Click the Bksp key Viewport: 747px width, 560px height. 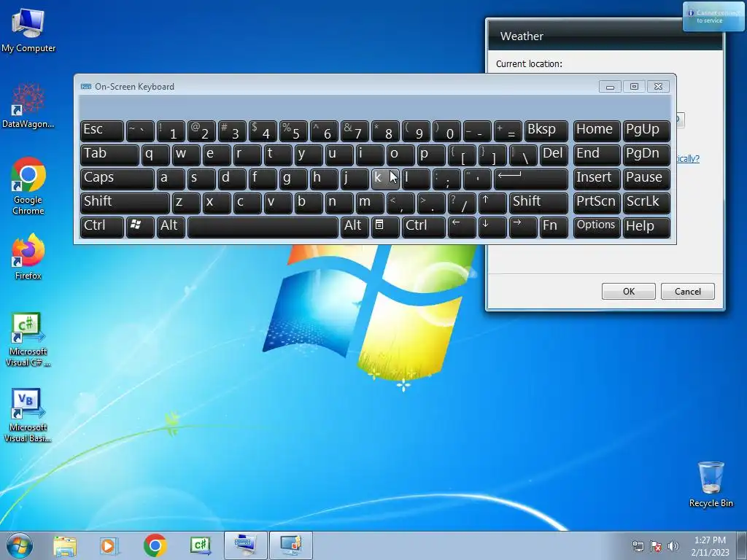[546, 131]
